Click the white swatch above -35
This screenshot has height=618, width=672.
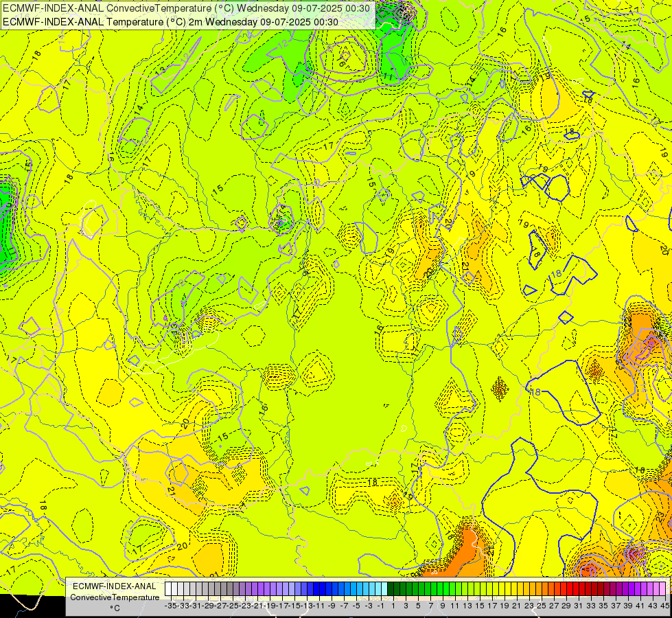coord(168,588)
